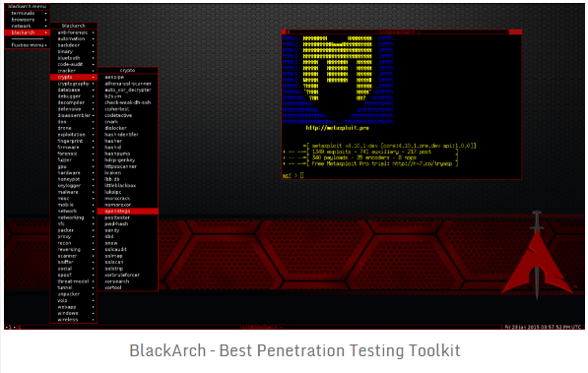This screenshot has height=373, width=588.
Task: Click the msf prompt in terminal window
Action: [293, 175]
